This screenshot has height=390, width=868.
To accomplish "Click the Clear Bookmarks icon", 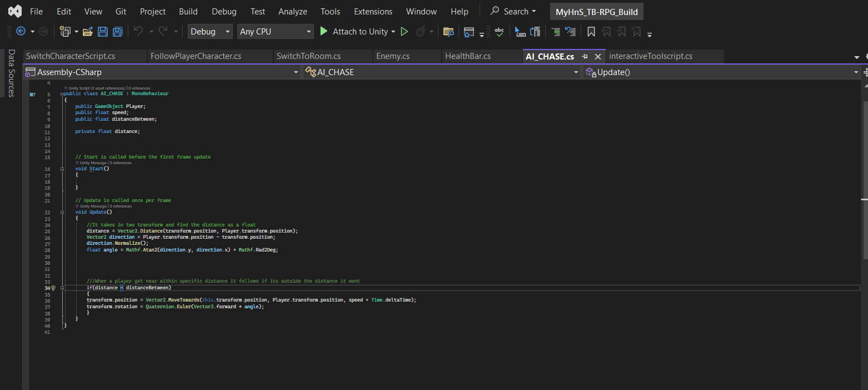I will tap(636, 32).
